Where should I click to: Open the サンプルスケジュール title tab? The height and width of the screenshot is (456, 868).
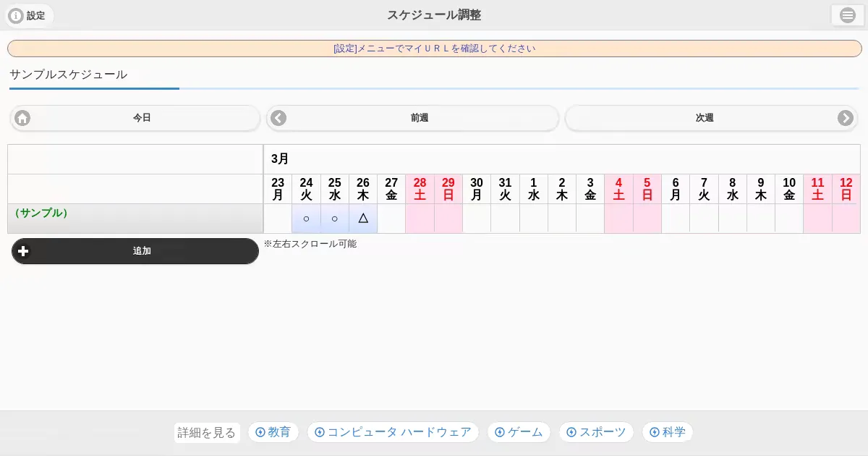69,75
